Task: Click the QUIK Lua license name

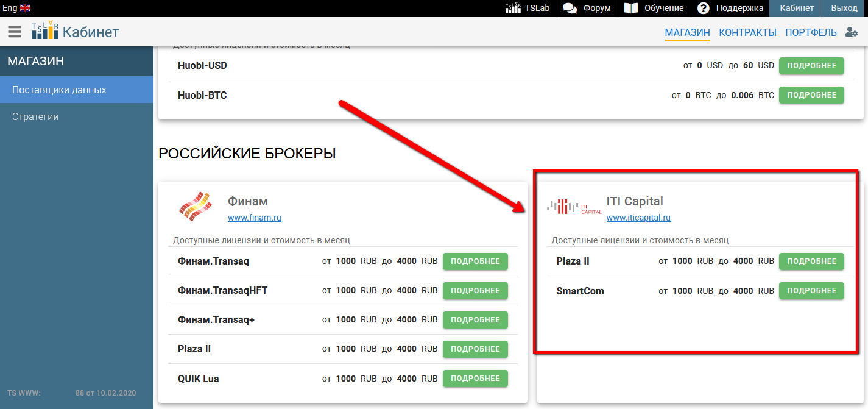Action: 199,379
